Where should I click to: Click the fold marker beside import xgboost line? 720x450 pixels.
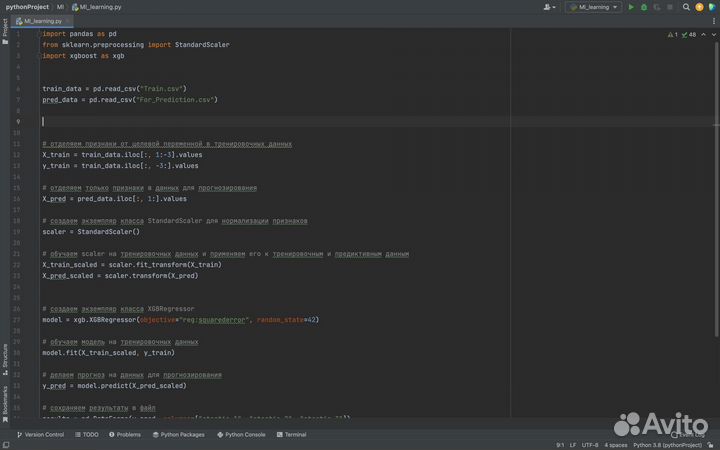(x=39, y=56)
